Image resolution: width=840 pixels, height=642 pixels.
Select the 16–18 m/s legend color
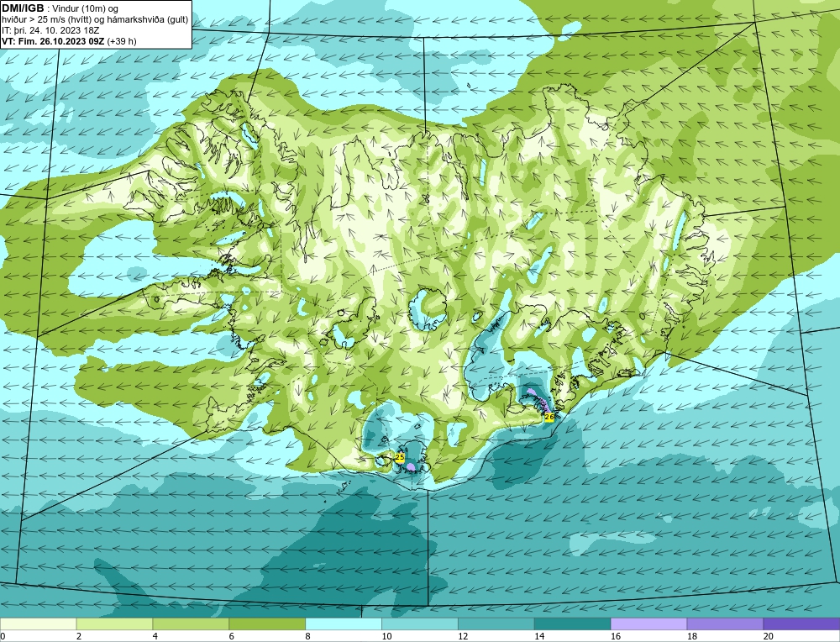(648, 624)
